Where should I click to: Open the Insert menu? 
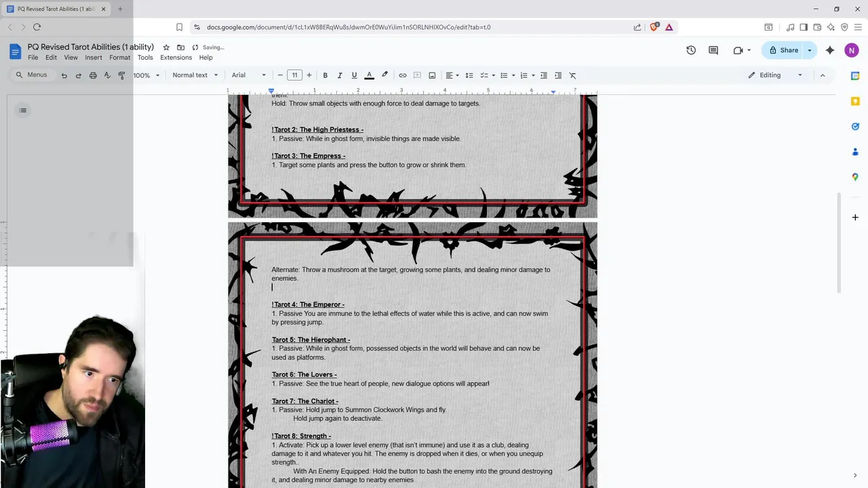(94, 58)
